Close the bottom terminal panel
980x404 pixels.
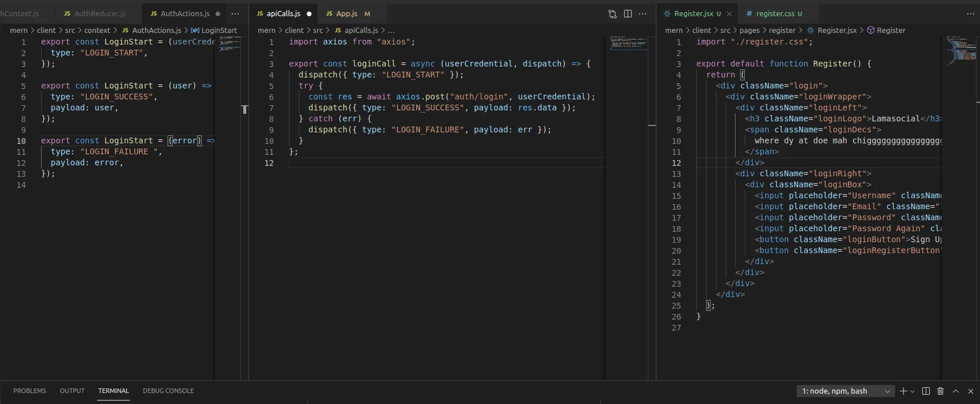(971, 391)
